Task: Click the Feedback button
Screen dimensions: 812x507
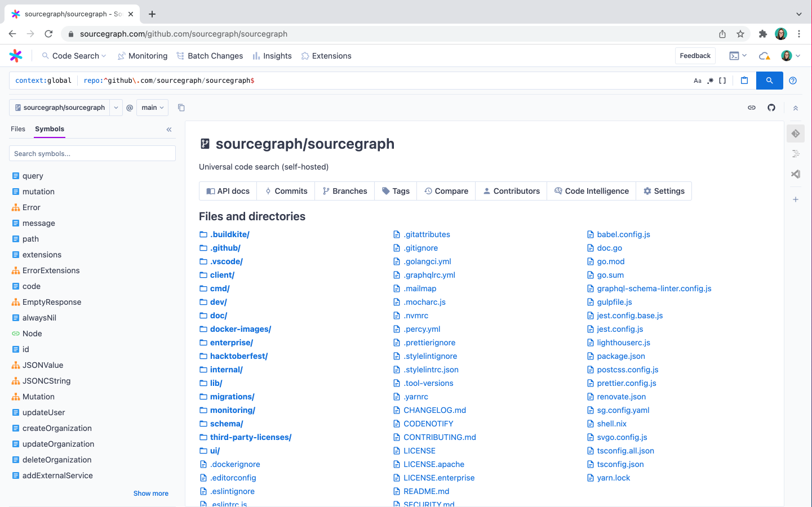Action: click(695, 56)
